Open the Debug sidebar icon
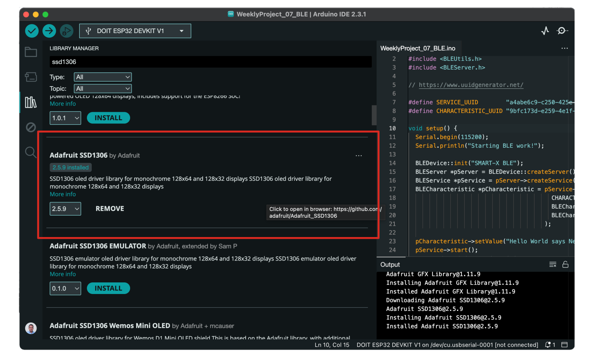This screenshot has height=364, width=591. (x=31, y=127)
